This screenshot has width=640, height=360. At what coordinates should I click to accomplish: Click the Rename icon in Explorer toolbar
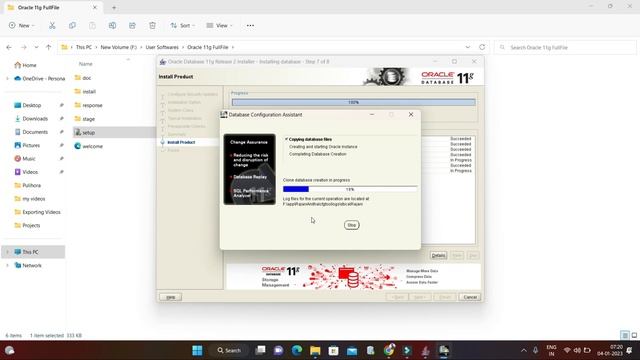112,25
